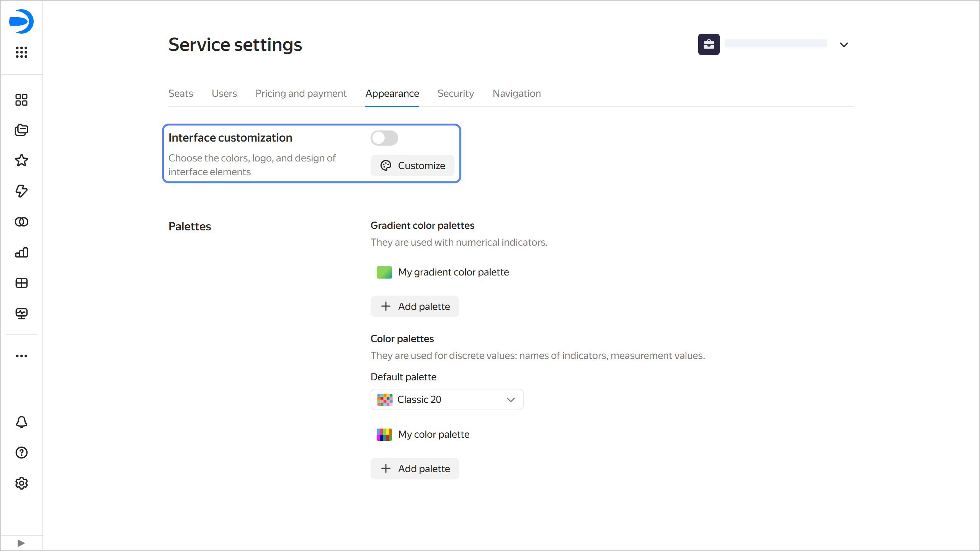Screen dimensions: 980x551
Task: Open the help question mark icon
Action: click(x=21, y=453)
